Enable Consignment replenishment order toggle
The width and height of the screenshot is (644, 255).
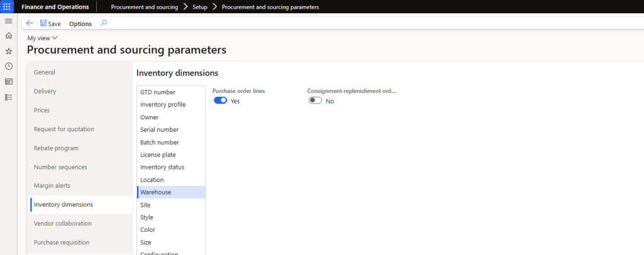click(x=315, y=100)
